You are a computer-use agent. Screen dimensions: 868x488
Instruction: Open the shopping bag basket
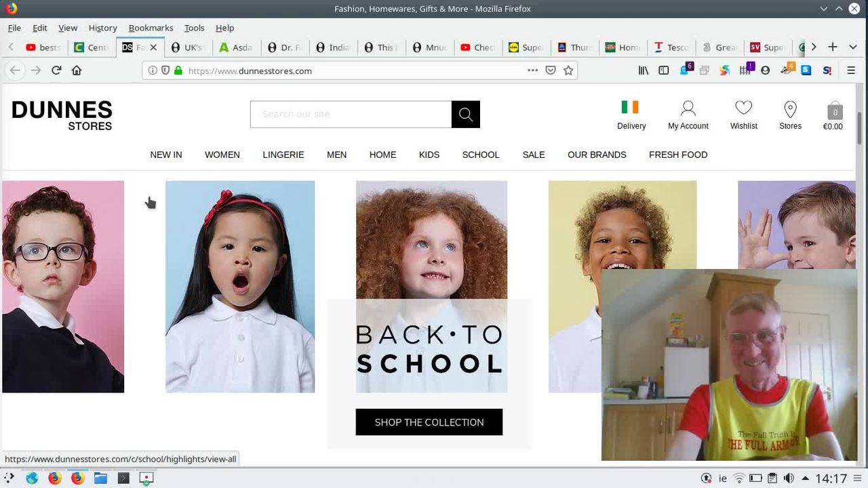[834, 112]
